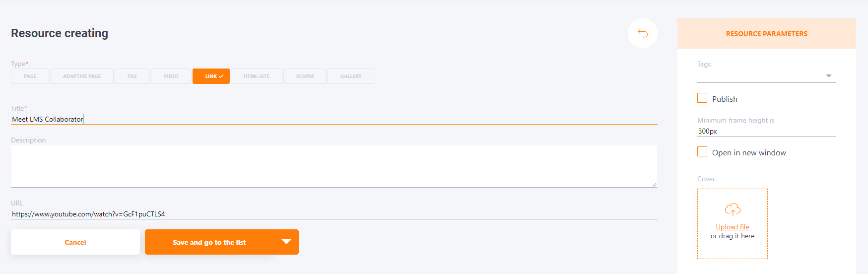Choose the HTML-Site type
Screen dimensions: 868x274
[257, 76]
